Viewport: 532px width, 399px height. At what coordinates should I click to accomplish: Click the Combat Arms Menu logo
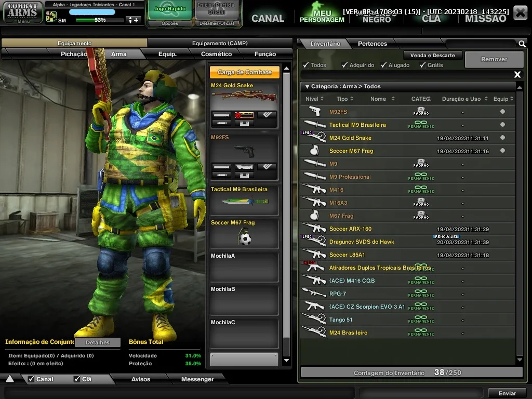click(x=23, y=12)
